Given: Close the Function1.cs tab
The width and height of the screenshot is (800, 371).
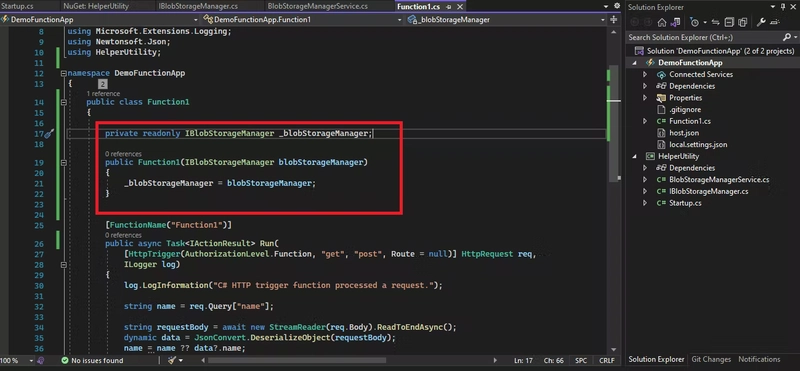Looking at the screenshot, I should click(x=460, y=7).
